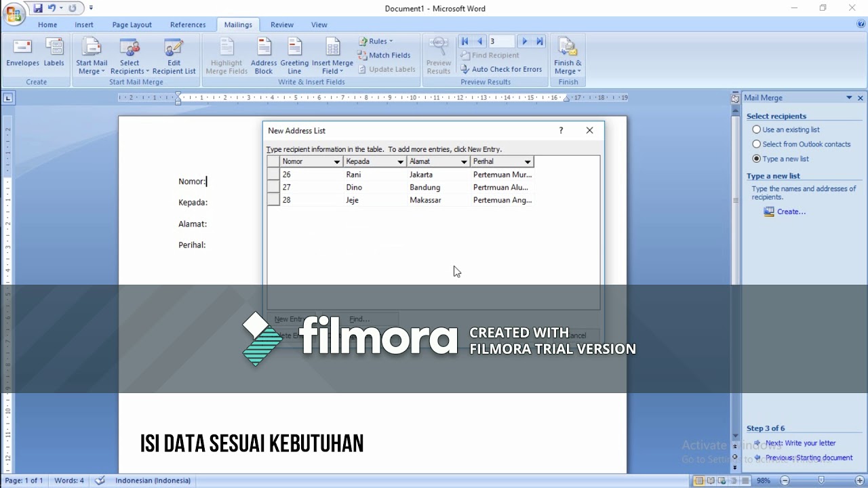The width and height of the screenshot is (868, 488).
Task: Open Mail Merge pane options arrow
Action: click(x=849, y=98)
